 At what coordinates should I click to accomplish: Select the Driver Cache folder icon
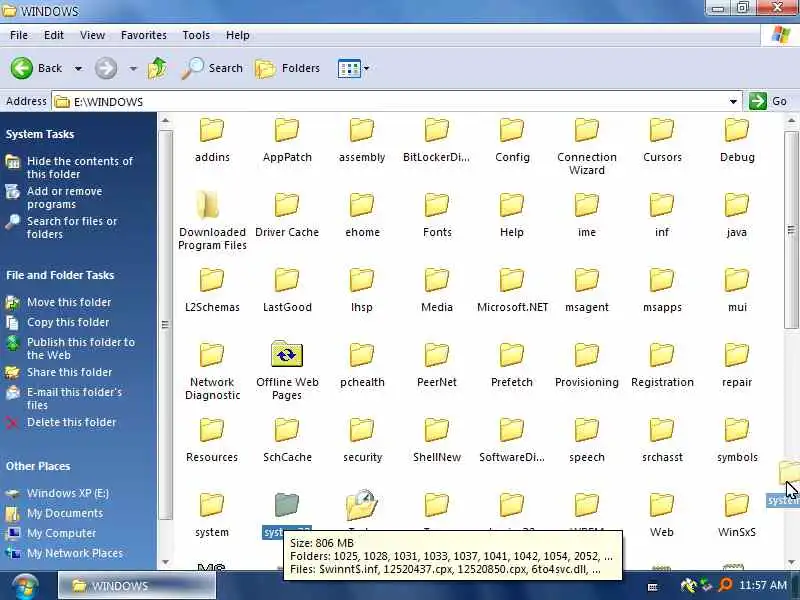click(x=287, y=205)
